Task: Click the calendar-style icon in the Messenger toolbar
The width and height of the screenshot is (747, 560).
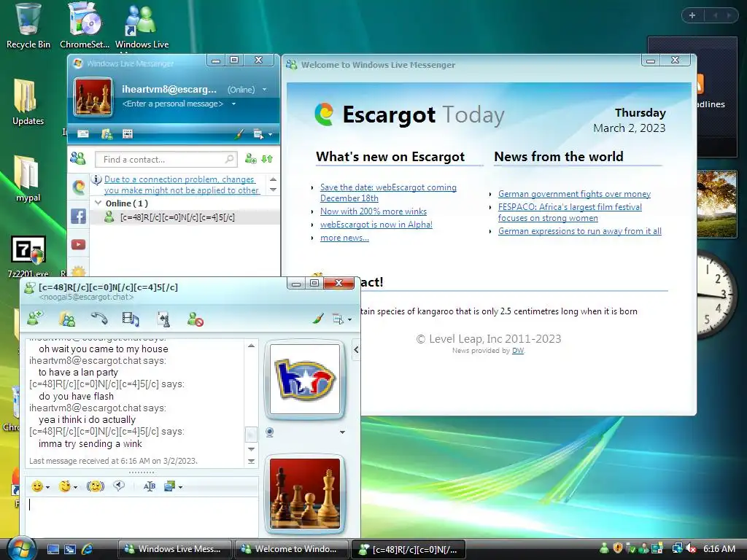Action: pyautogui.click(x=127, y=134)
